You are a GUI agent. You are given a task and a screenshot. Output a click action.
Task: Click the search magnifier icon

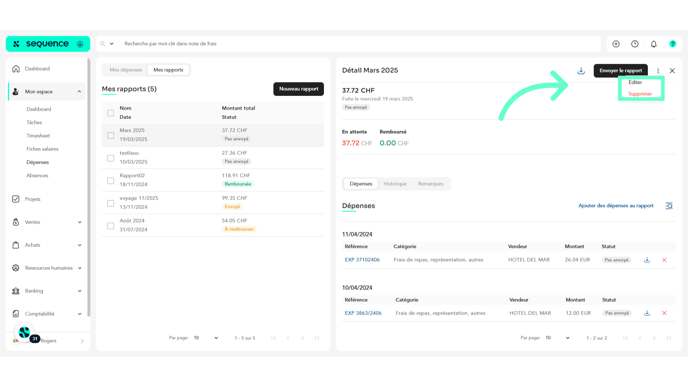click(103, 44)
